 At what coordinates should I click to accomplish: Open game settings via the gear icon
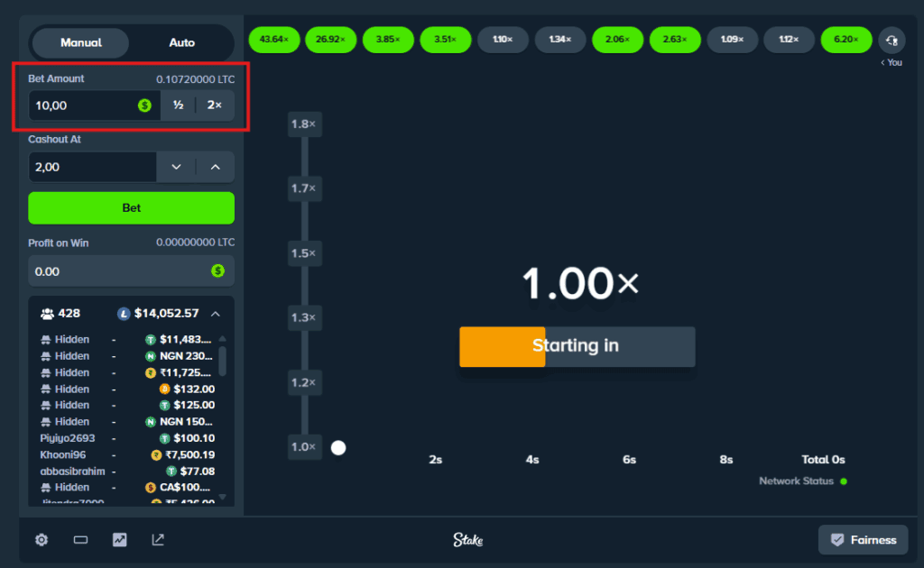click(41, 539)
